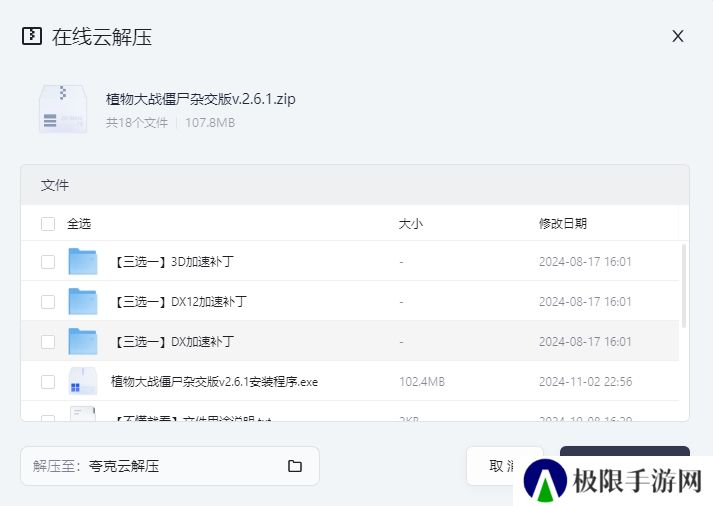Open the 【三选一】DX12加速补丁 folder icon
Viewport: 713px width, 506px height.
click(83, 301)
